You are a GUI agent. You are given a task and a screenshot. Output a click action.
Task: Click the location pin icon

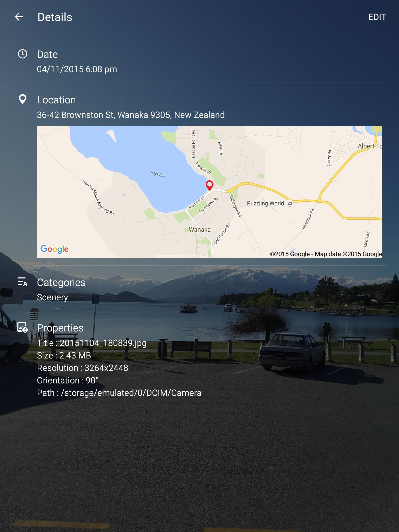(x=23, y=99)
